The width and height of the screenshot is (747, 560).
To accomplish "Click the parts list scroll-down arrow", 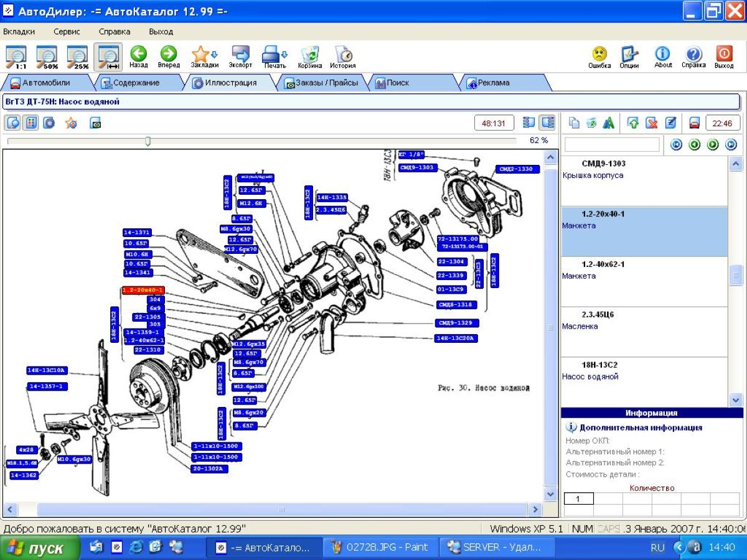I will coord(736,399).
